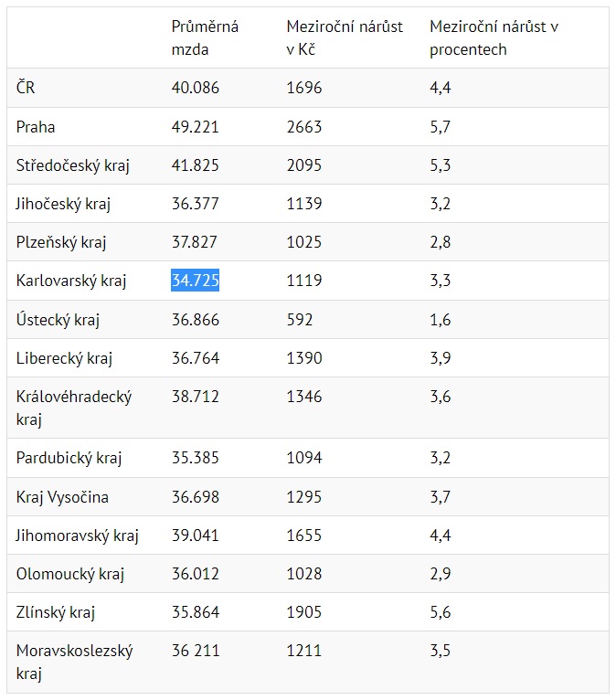Click Olomoucký kraj percentage 2,9

point(441,574)
